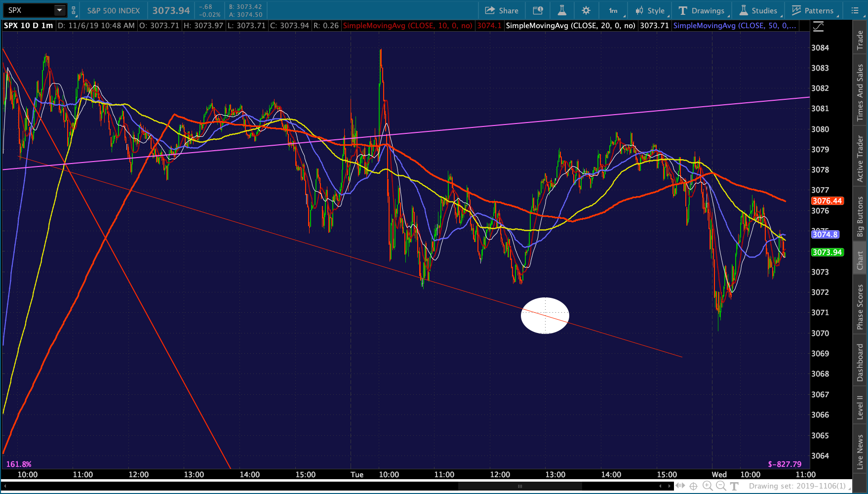Select the white SimpleMovingAvg 20 study label
Viewport: 868px width, 494px height.
[570, 25]
